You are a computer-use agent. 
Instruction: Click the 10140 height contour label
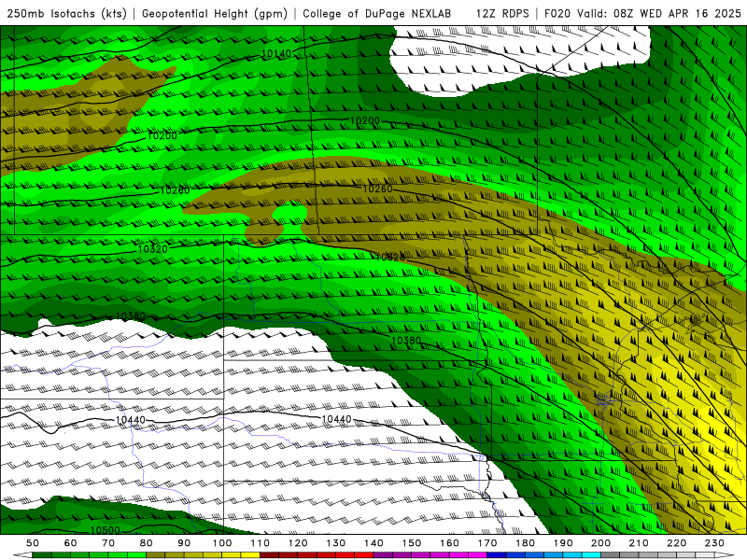(276, 54)
